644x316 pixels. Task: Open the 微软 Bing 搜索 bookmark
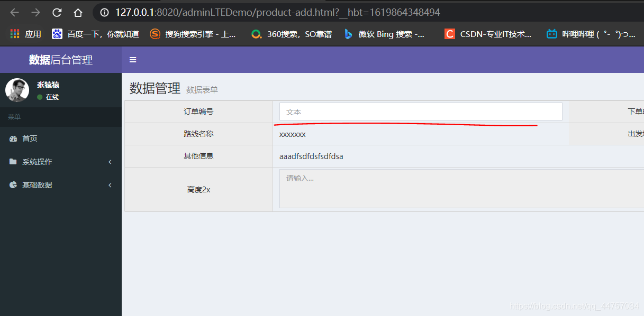(384, 34)
